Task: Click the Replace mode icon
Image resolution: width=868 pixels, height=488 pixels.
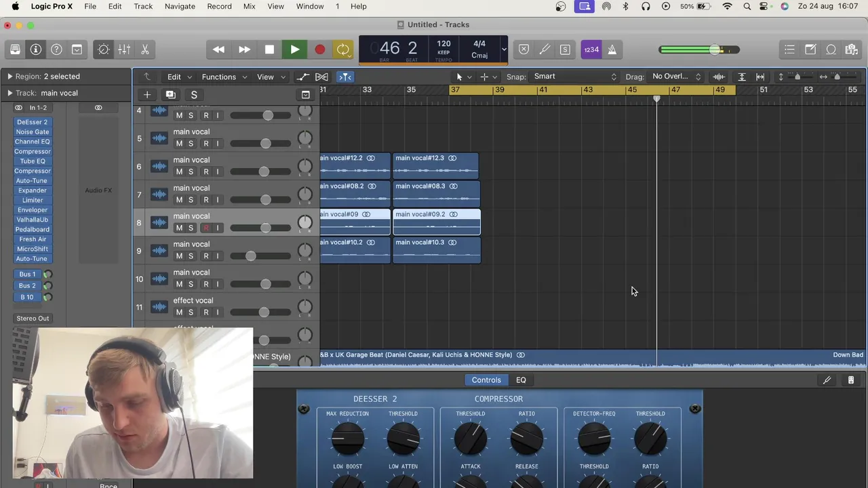Action: click(524, 49)
